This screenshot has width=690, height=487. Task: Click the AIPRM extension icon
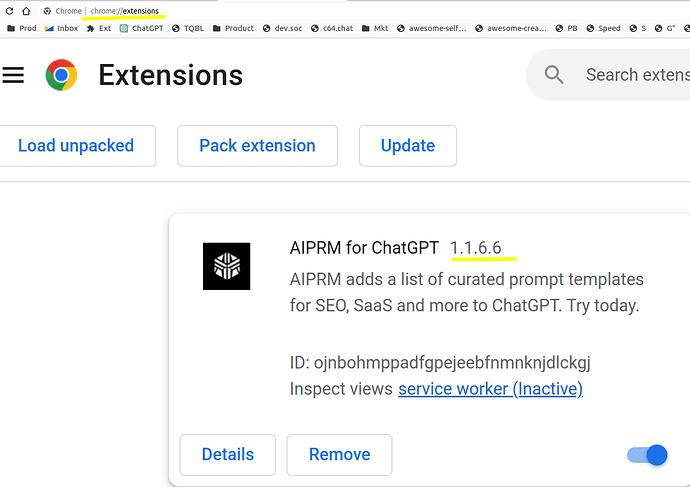(227, 266)
